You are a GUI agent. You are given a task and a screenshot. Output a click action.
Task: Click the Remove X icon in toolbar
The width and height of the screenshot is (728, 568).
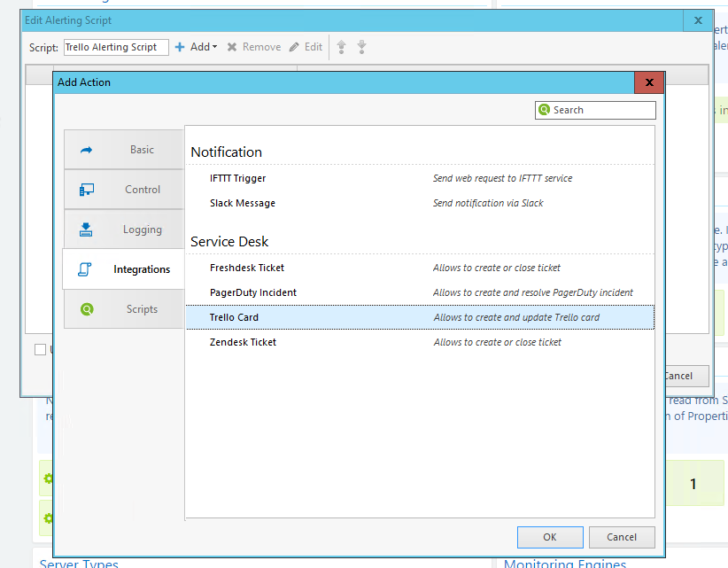[x=232, y=47]
